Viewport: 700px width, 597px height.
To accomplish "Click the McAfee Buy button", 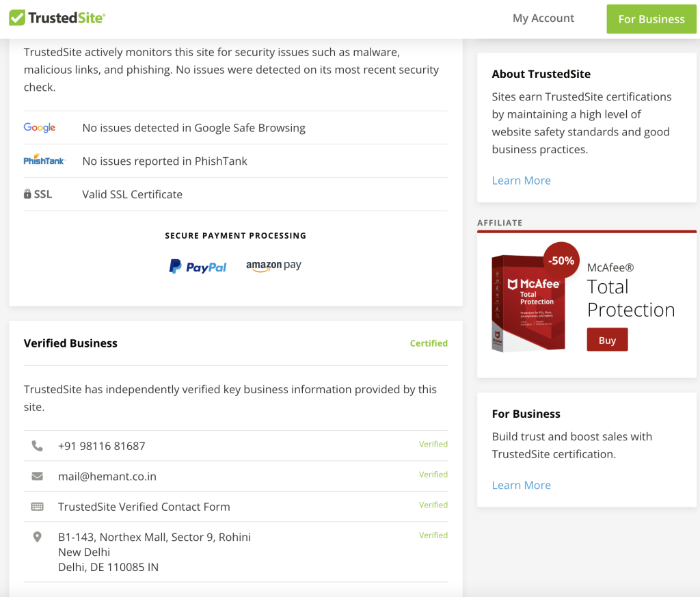I will tap(607, 340).
